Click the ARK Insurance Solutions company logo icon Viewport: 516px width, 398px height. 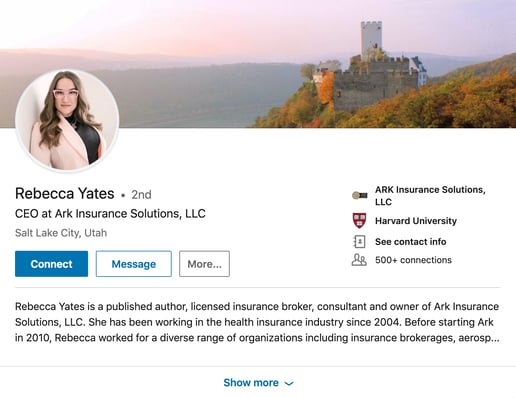pos(360,195)
